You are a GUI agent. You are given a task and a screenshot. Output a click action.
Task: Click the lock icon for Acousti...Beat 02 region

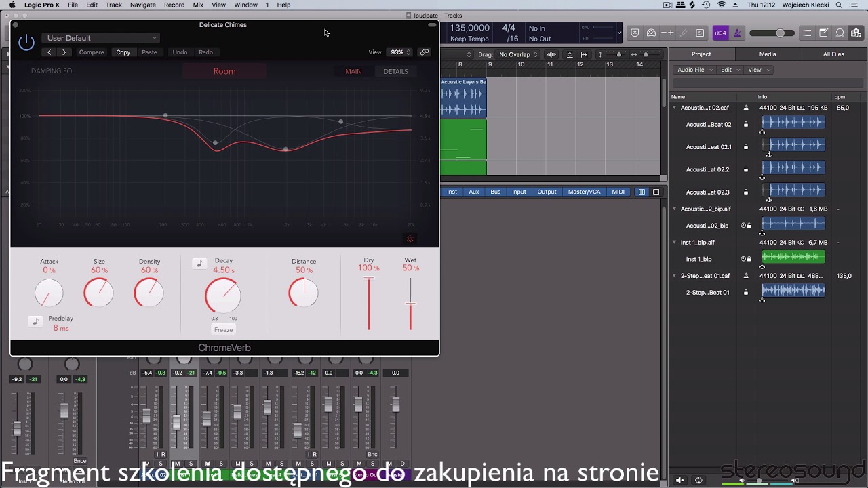pos(746,125)
